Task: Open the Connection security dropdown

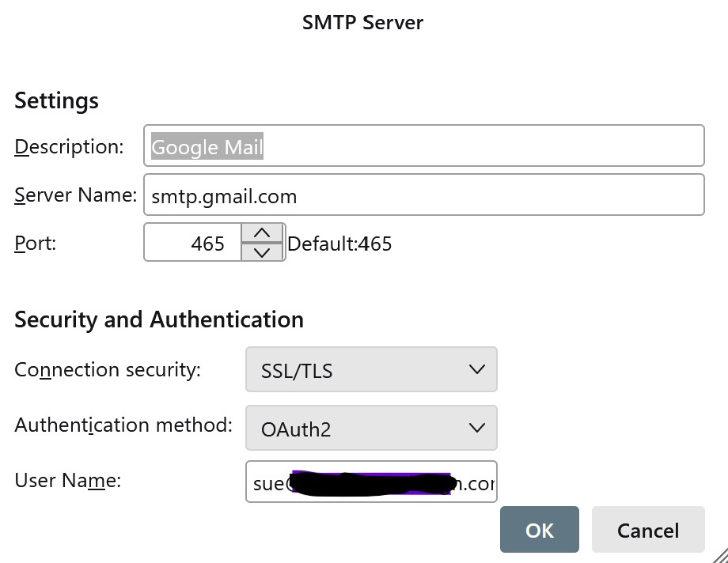Action: click(371, 369)
